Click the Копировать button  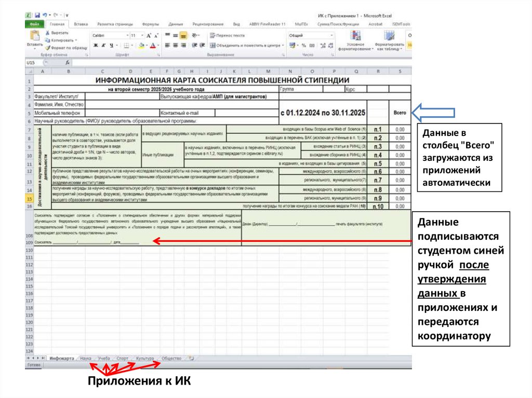click(x=61, y=40)
